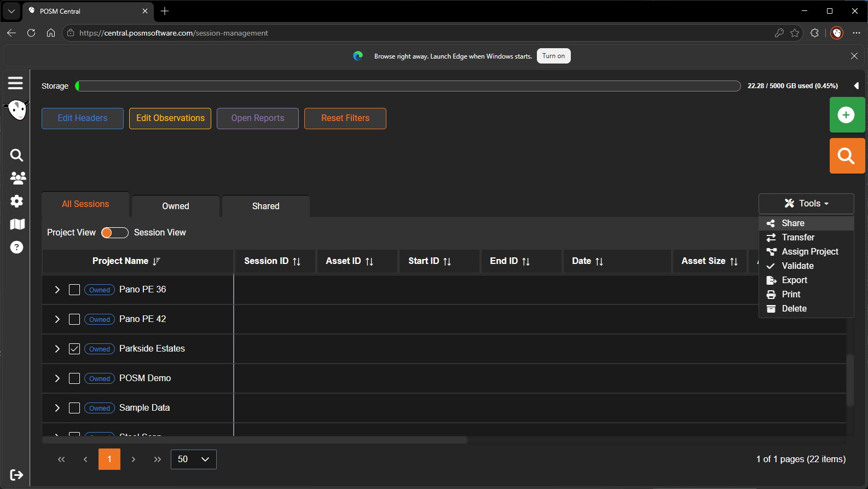
Task: Sort the Asset Size column
Action: (x=734, y=262)
